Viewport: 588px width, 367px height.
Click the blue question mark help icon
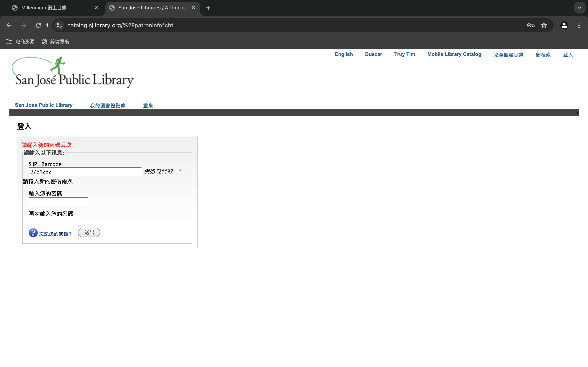pos(33,233)
